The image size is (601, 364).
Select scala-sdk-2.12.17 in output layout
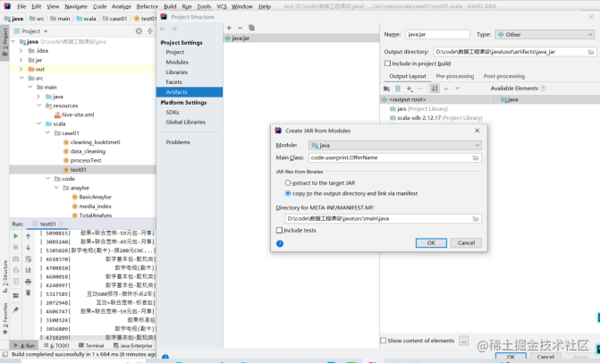pyautogui.click(x=436, y=118)
